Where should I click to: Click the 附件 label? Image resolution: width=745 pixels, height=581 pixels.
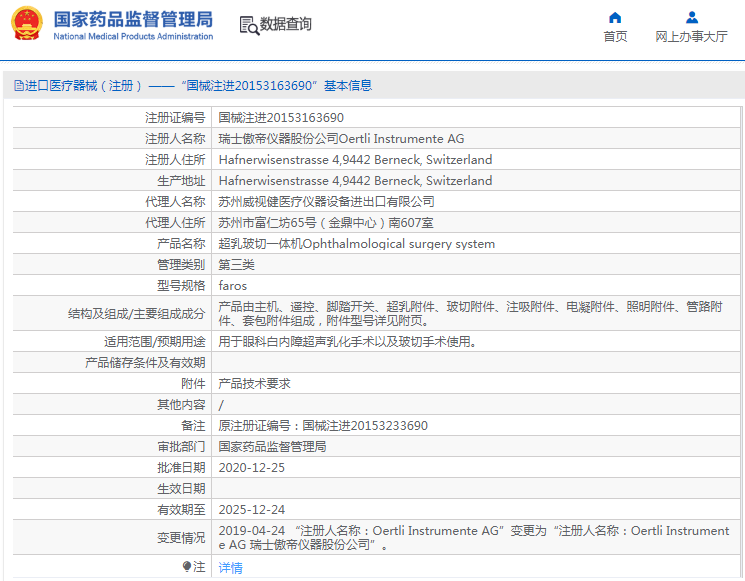coord(193,384)
